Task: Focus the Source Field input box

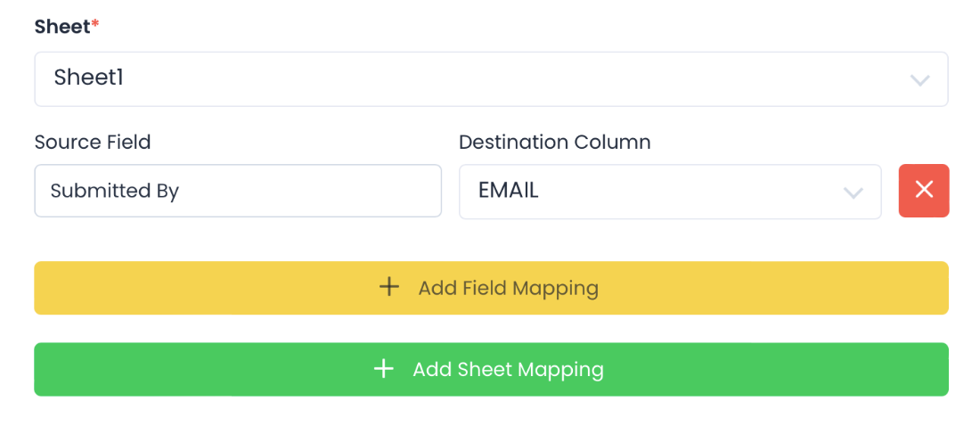Action: click(x=238, y=191)
